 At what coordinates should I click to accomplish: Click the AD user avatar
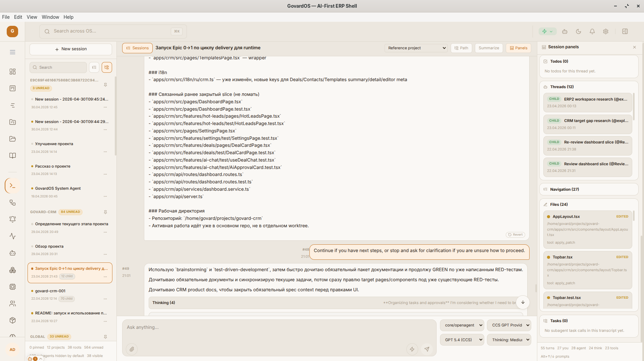(12, 350)
